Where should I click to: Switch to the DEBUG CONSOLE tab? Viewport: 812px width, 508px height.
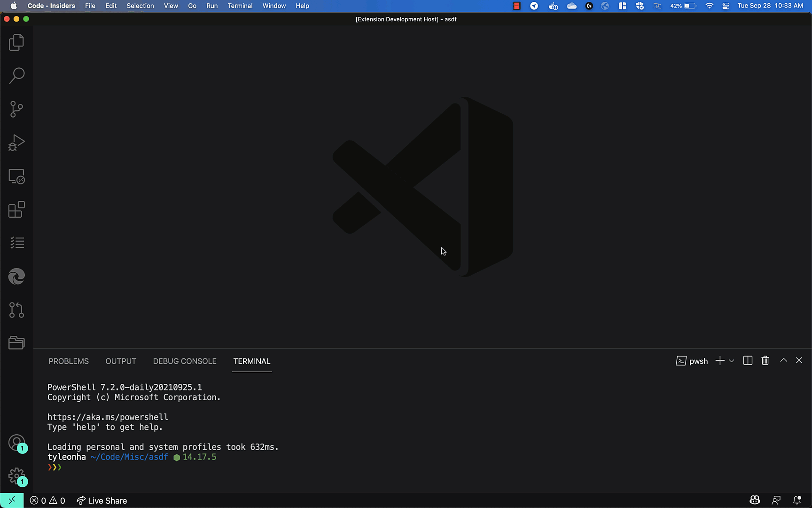click(x=184, y=361)
